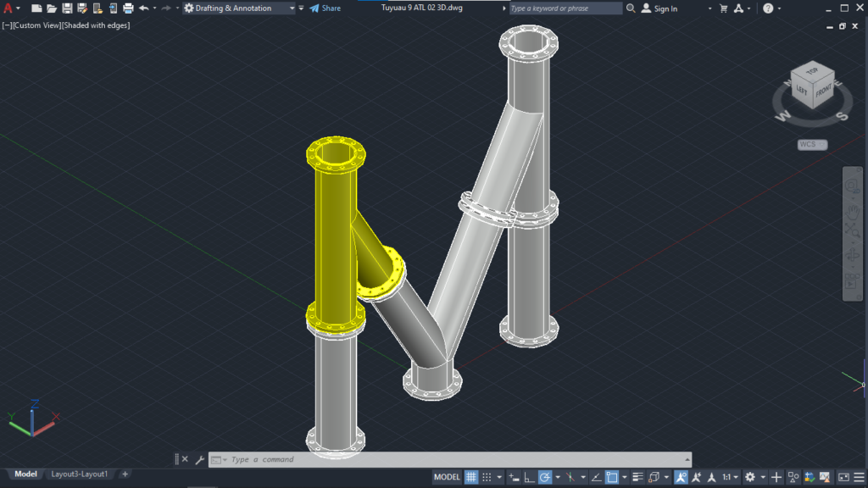Click the Open file folder icon
Screen dimensions: 868x488
(52, 8)
